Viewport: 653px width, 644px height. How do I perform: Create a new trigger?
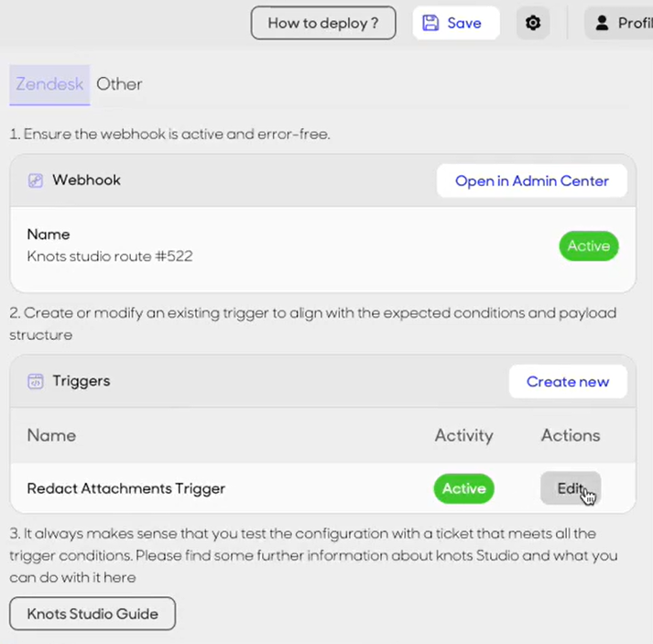[568, 382]
